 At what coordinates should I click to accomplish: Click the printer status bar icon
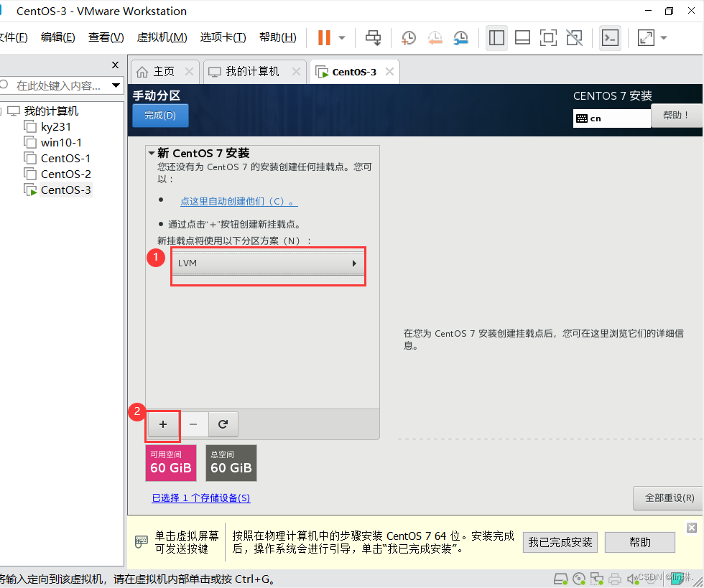tap(615, 579)
